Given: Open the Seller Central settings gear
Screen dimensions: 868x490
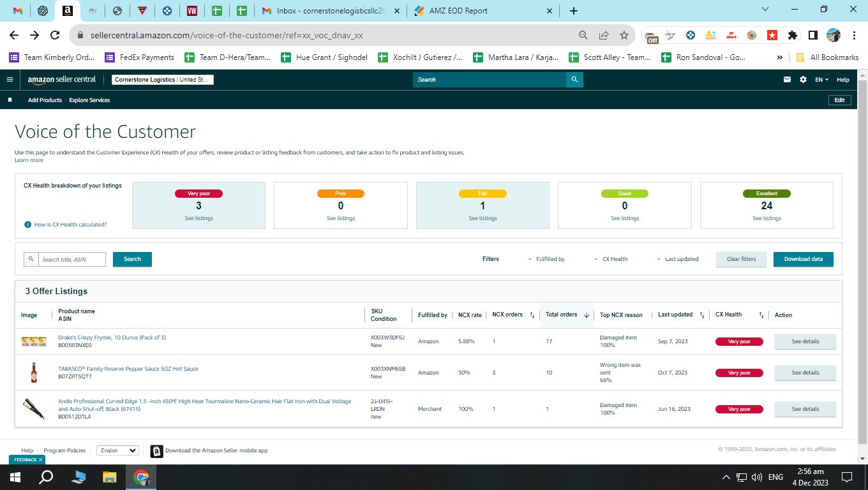Looking at the screenshot, I should 803,80.
